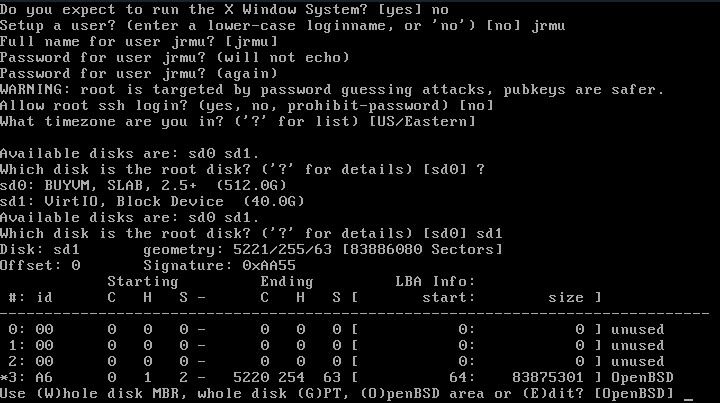
Task: Click the 'LBA Info:' column header
Action: (x=435, y=281)
